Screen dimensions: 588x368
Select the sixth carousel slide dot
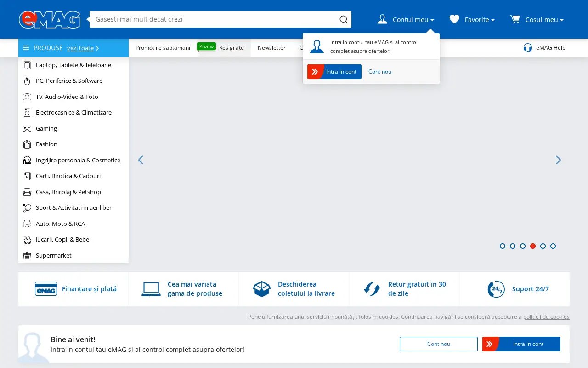click(x=553, y=246)
